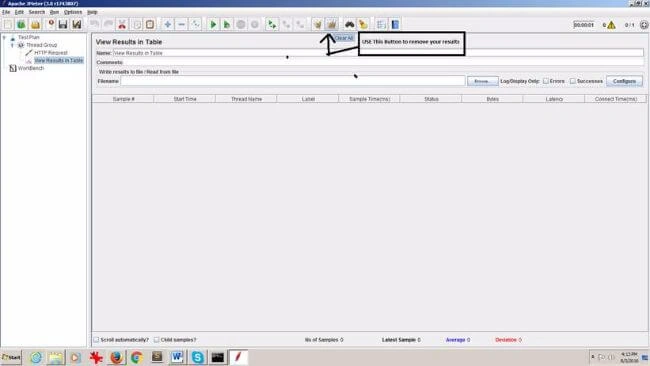
Task: Click the Save As toolbar icon
Action: 77,24
